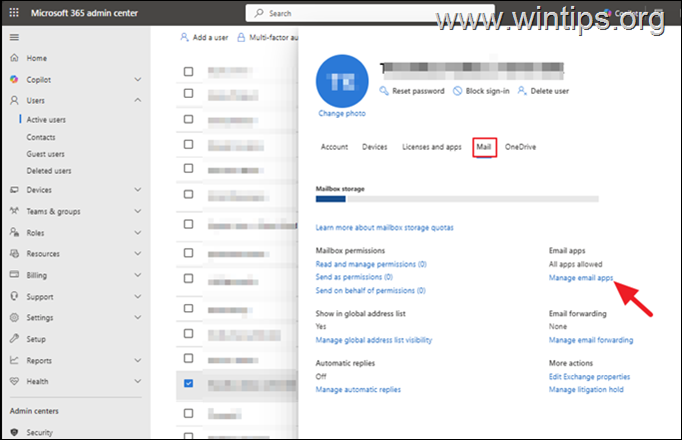Click the Support headset icon
This screenshot has width=682, height=440.
tap(14, 296)
